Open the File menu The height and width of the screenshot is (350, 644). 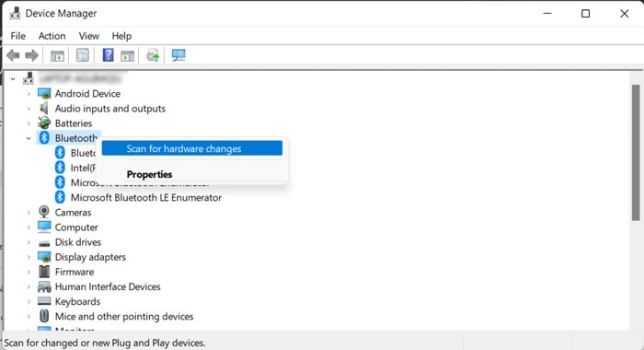(18, 36)
